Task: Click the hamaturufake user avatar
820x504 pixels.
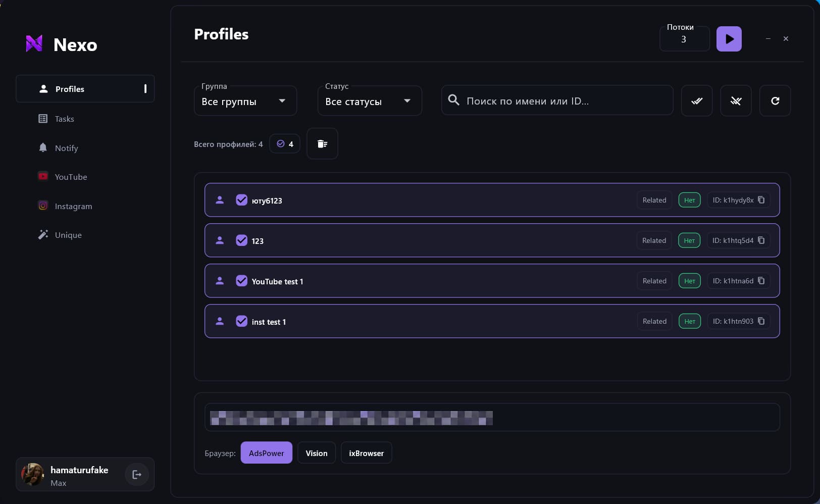Action: 33,474
